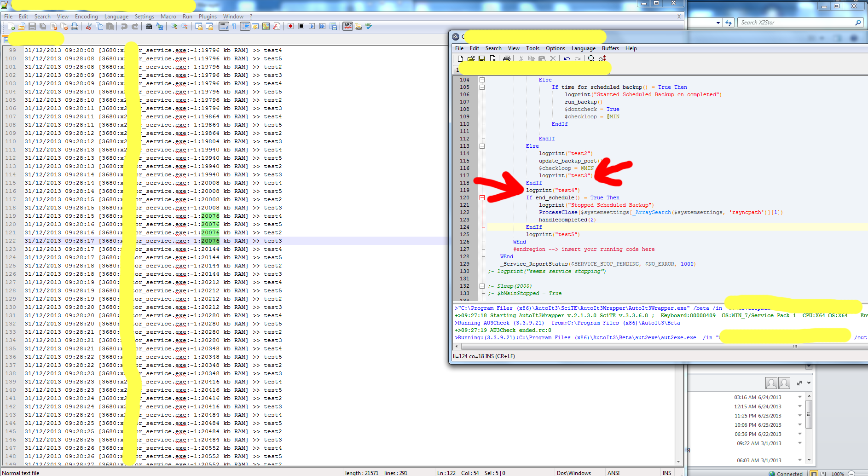Click Replace icon in SciTE toolbar

[x=602, y=58]
